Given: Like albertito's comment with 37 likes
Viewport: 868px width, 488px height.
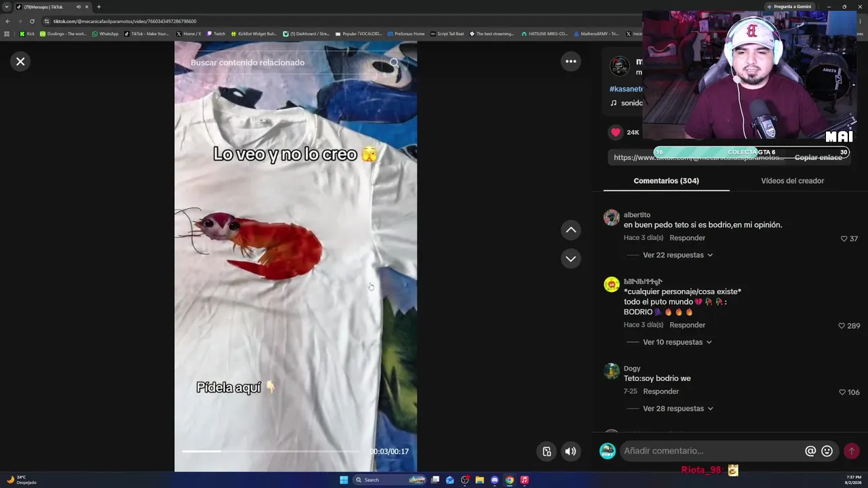Looking at the screenshot, I should click(844, 239).
